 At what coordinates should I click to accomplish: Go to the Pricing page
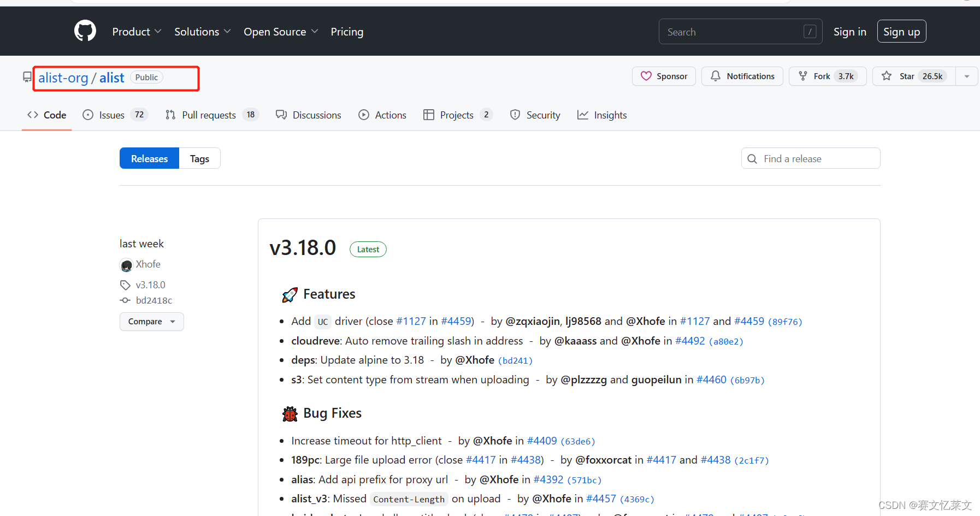click(x=347, y=32)
